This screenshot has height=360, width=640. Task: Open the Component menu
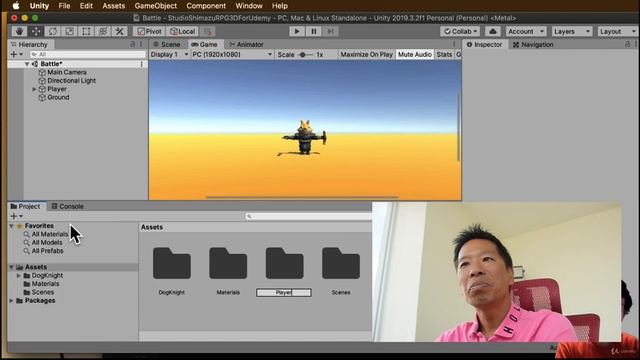point(206,6)
